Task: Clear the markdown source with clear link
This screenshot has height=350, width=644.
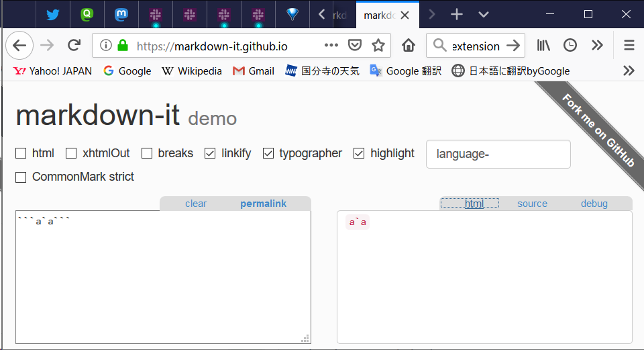Action: (x=196, y=204)
